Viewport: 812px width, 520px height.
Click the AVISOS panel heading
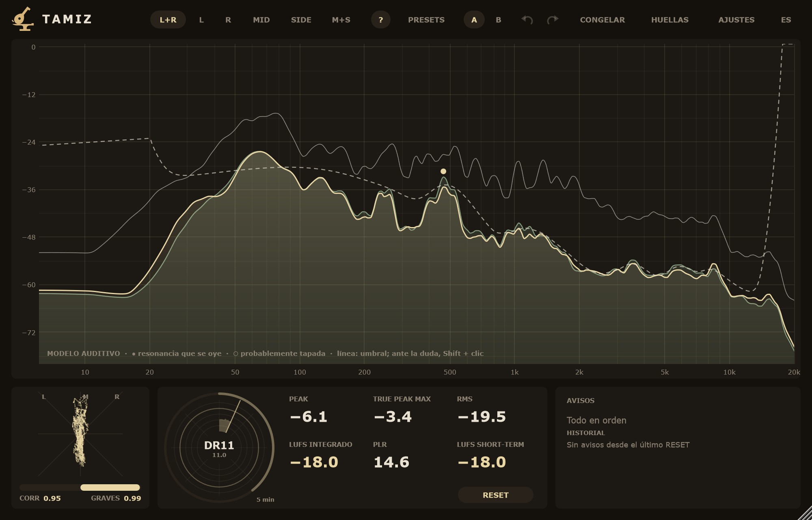(581, 401)
